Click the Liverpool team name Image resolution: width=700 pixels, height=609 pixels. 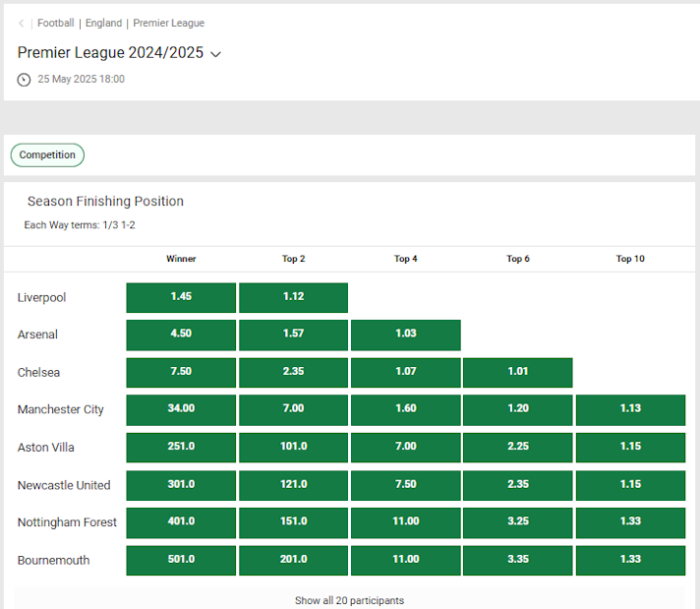[x=41, y=297]
